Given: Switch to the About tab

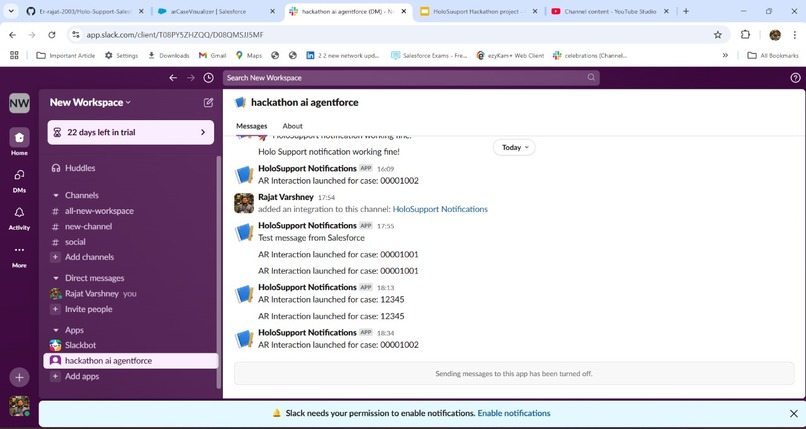Looking at the screenshot, I should (x=292, y=126).
